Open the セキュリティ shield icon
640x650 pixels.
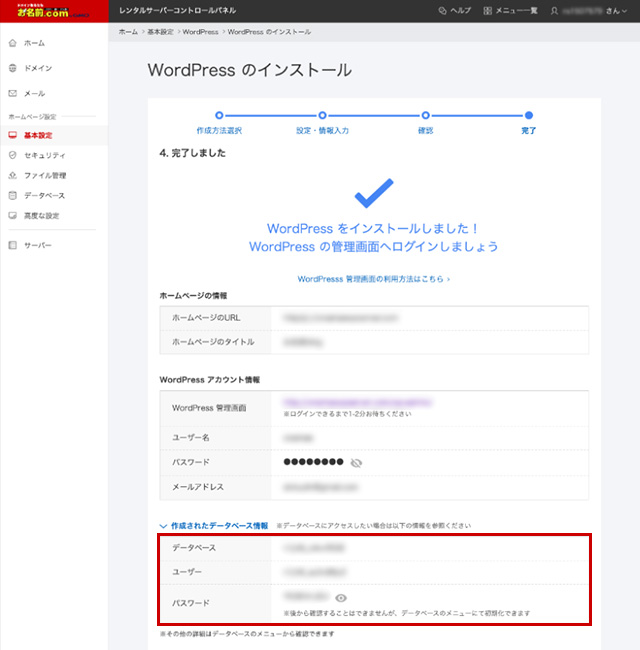[13, 155]
